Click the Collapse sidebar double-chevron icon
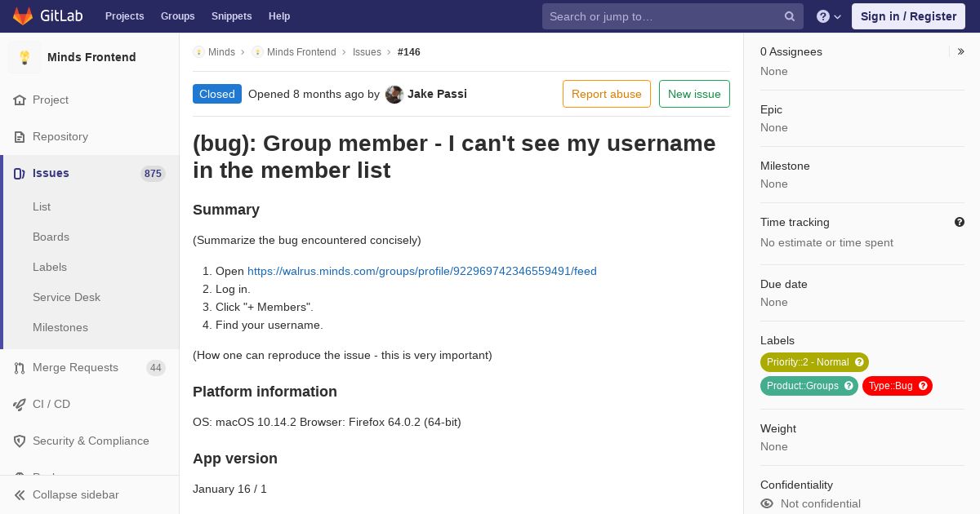The height and width of the screenshot is (514, 980). [20, 494]
